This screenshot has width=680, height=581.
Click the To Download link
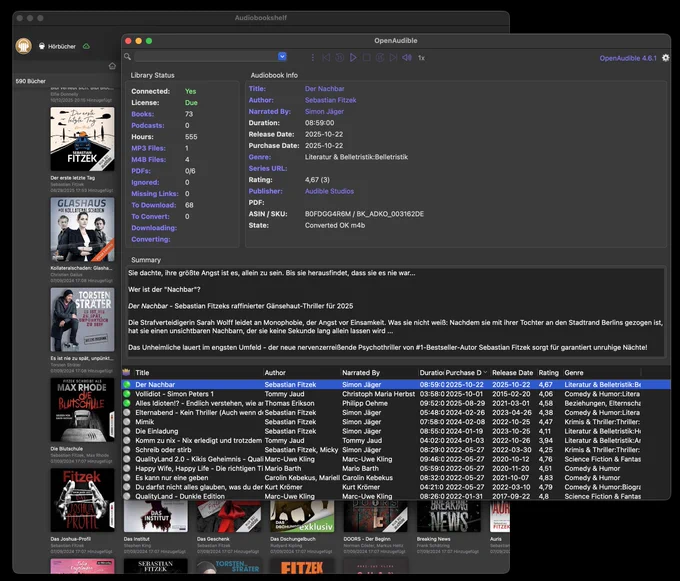(154, 205)
